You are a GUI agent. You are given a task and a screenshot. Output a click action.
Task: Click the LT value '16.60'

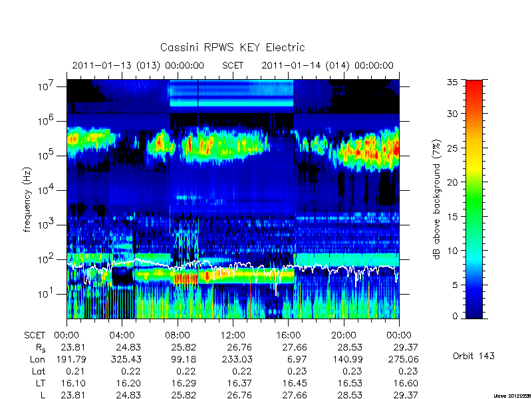tap(405, 383)
